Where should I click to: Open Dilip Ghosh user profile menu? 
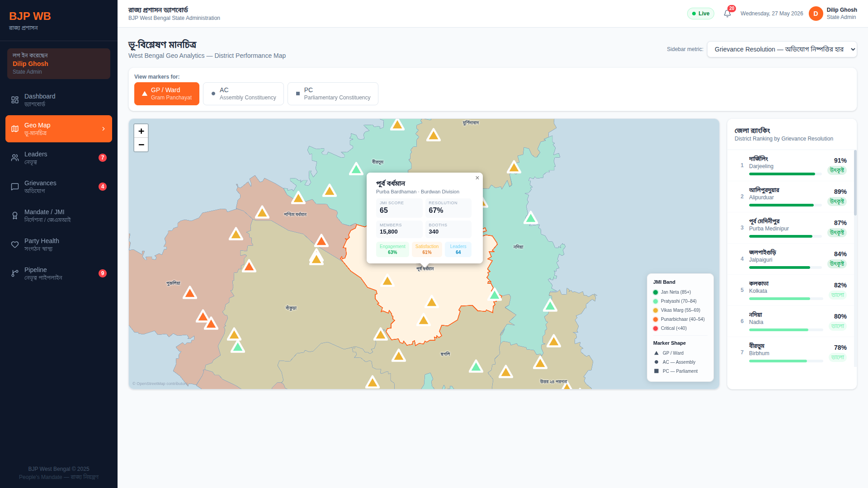tap(833, 14)
